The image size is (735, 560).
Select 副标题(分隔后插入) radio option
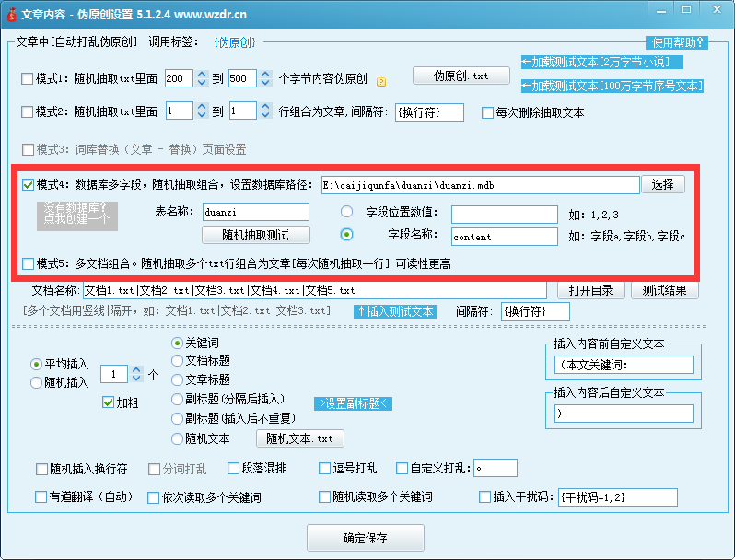point(177,399)
